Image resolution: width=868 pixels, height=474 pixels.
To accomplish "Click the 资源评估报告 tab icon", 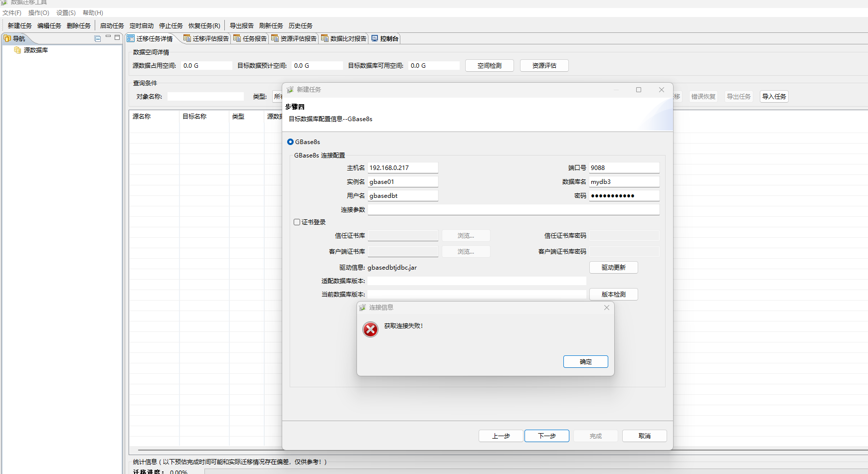I will 275,38.
